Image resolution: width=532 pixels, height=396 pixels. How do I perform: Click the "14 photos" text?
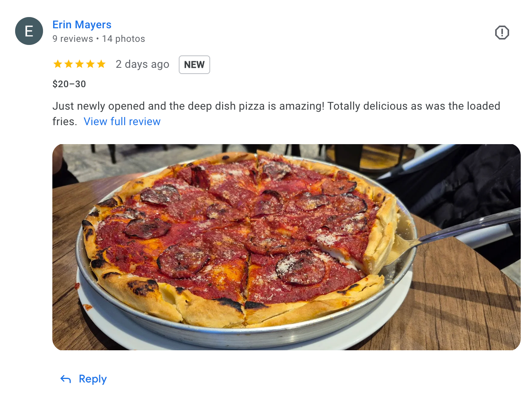[x=124, y=39]
